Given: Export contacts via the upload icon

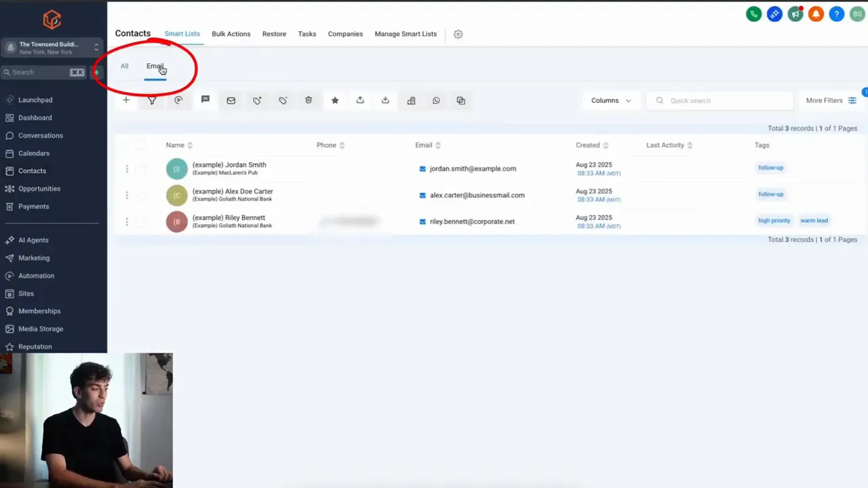Looking at the screenshot, I should pos(360,100).
